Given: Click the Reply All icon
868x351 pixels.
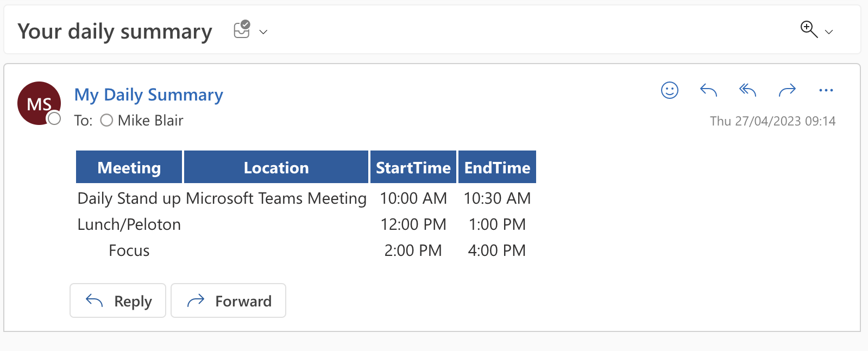Looking at the screenshot, I should [747, 90].
